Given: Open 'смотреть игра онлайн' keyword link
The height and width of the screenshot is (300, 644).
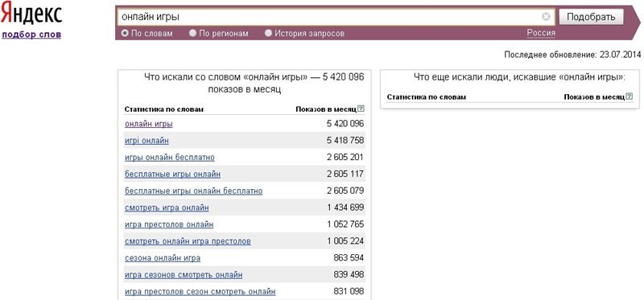Looking at the screenshot, I should pyautogui.click(x=167, y=208).
